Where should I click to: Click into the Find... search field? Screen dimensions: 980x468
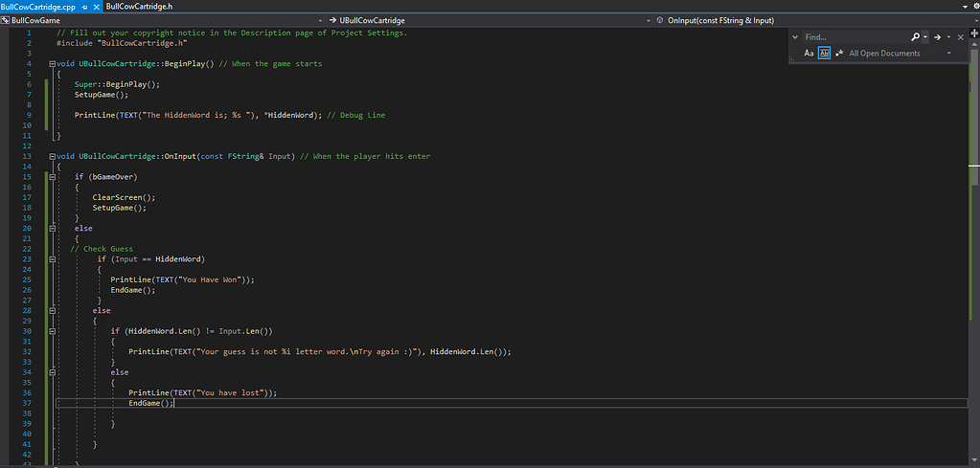[x=855, y=37]
